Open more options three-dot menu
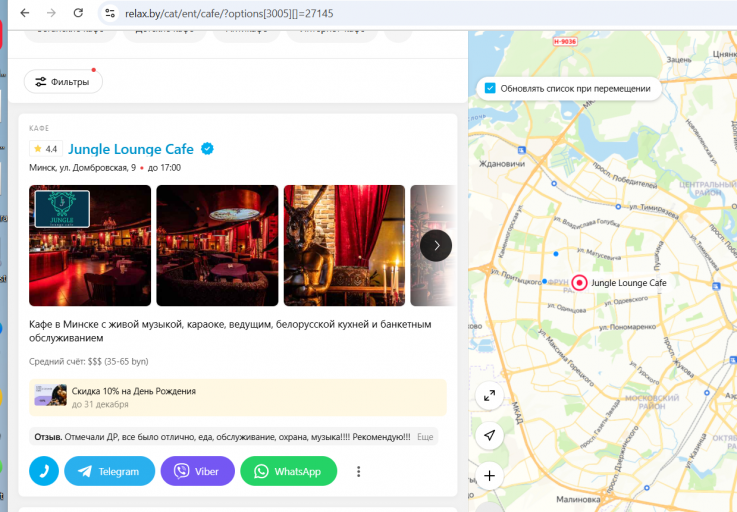 (x=358, y=471)
